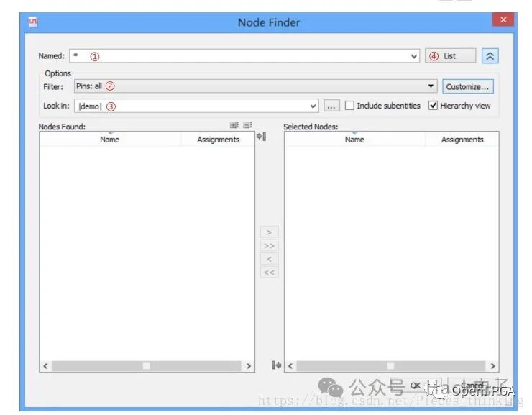Click the collapse all icon above Nodes Found
This screenshot has width=532, height=415.
coord(247,125)
